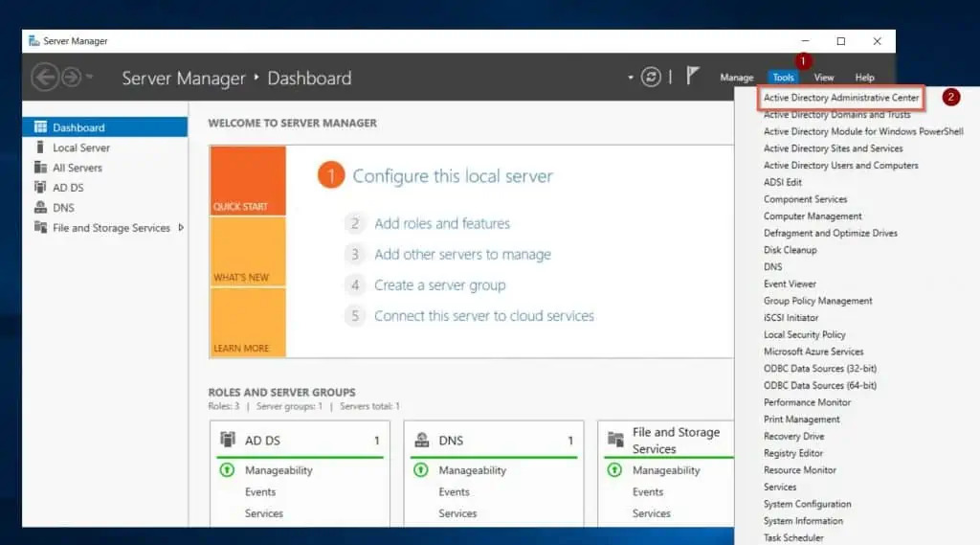Click the back navigation arrow icon
Viewport: 980px width, 545px height.
pos(45,78)
